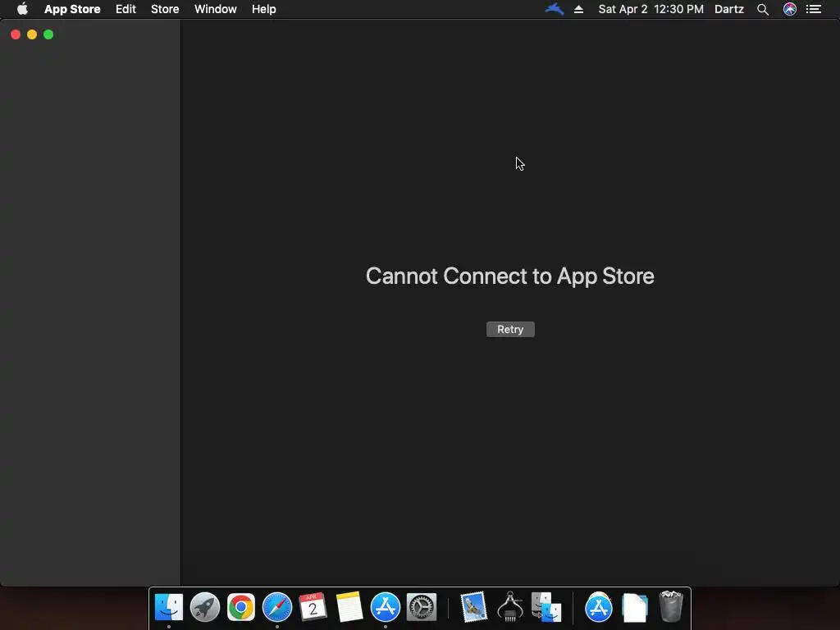Open the Applications stack in Dock
Viewport: 840px width, 630px height.
(598, 608)
